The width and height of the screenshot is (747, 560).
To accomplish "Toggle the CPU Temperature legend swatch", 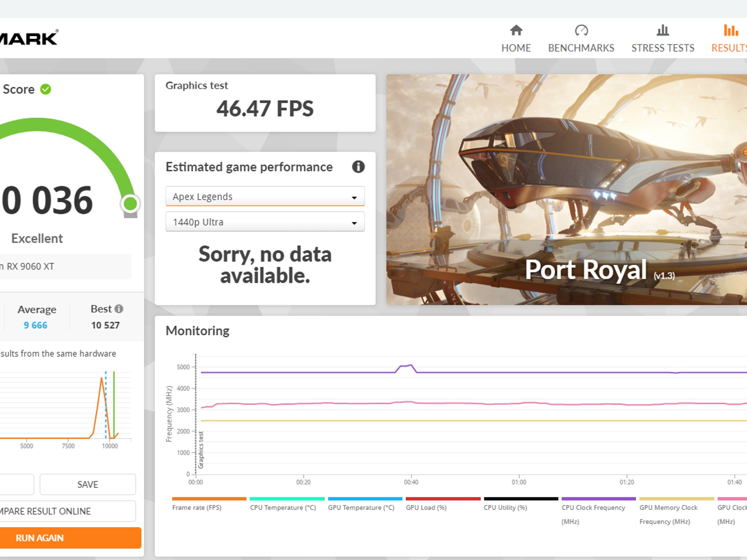I will pos(287,499).
